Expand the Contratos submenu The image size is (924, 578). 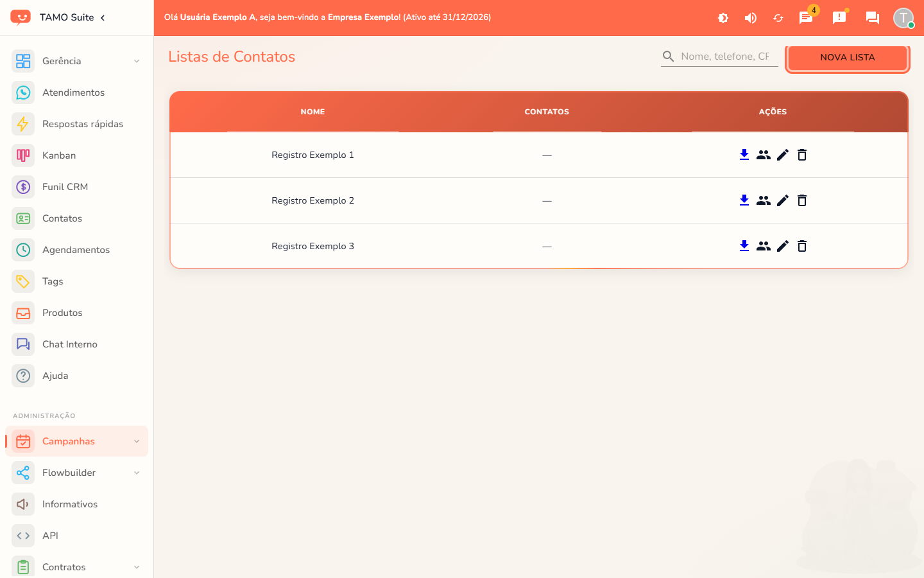77,567
